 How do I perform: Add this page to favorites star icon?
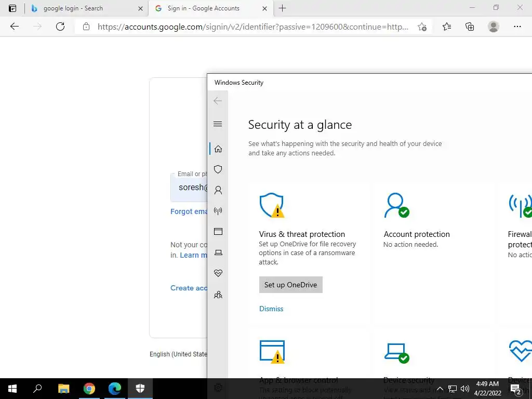point(422,27)
